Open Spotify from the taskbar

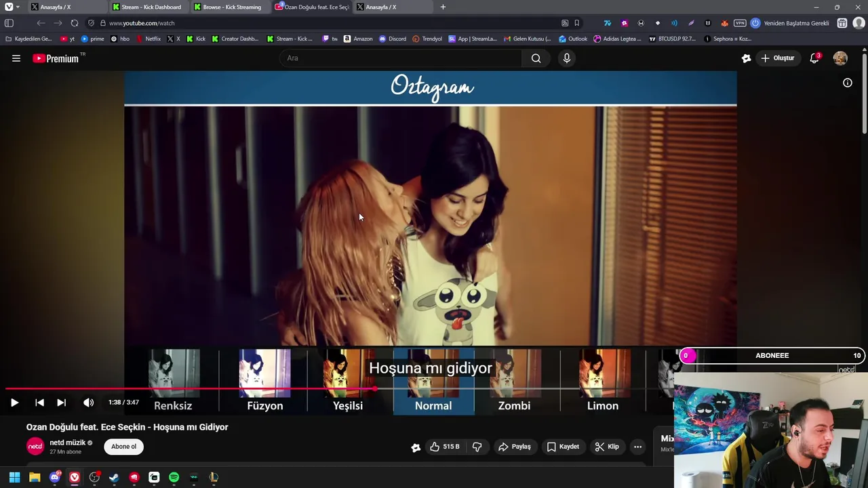pos(174,477)
